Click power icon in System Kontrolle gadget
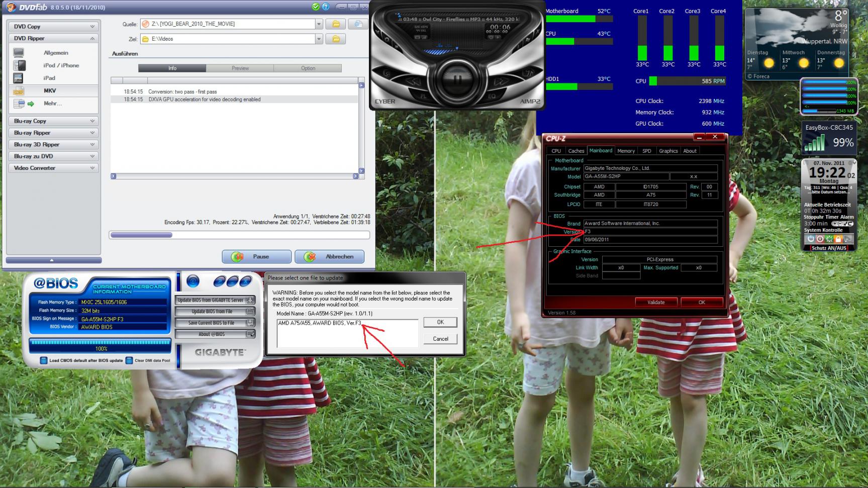 (811, 239)
